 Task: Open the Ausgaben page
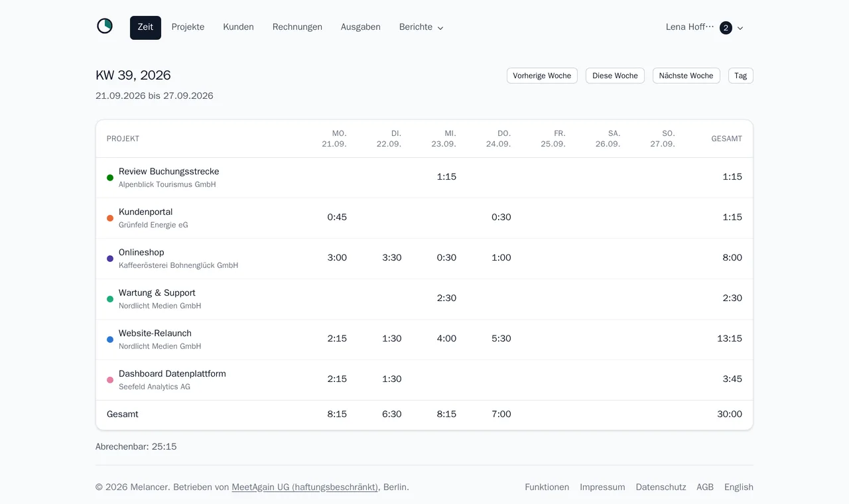coord(360,27)
